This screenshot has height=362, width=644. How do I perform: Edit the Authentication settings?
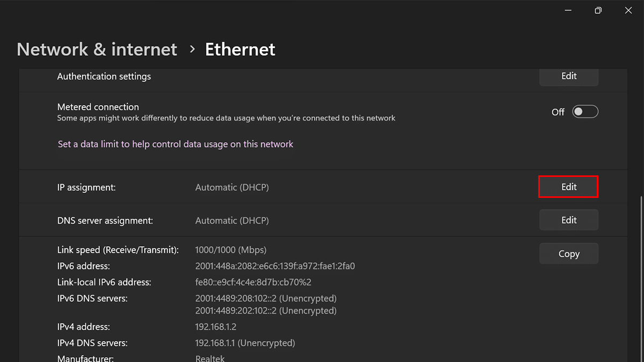coord(568,77)
